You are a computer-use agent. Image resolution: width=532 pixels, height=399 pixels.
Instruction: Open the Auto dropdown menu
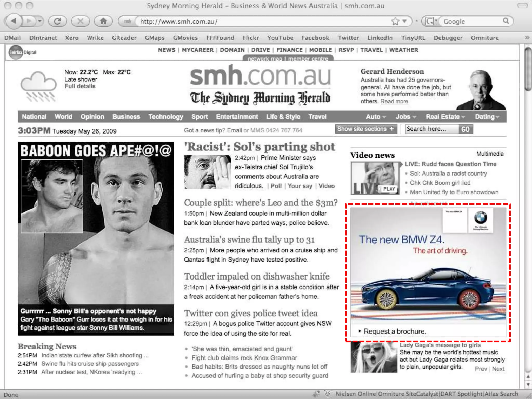pyautogui.click(x=376, y=117)
